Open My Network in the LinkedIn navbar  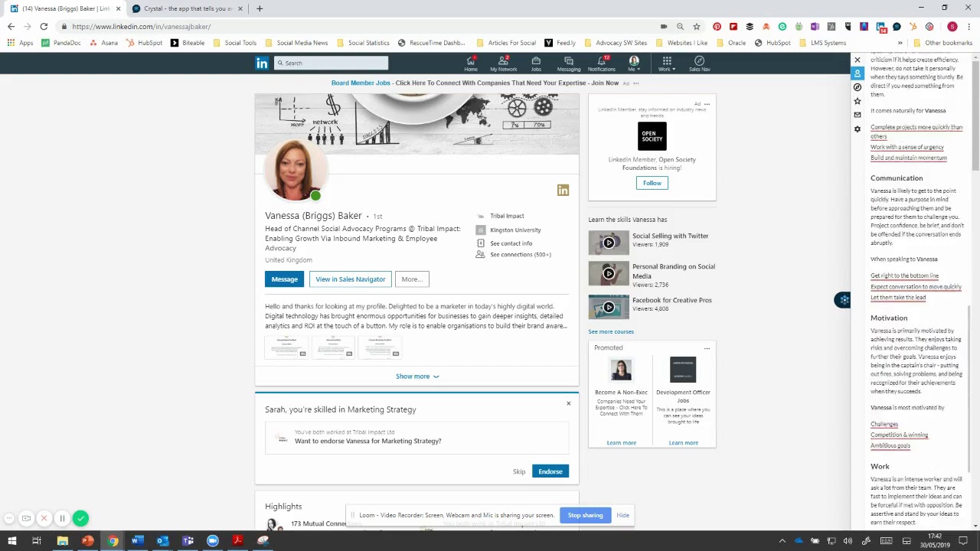(503, 64)
